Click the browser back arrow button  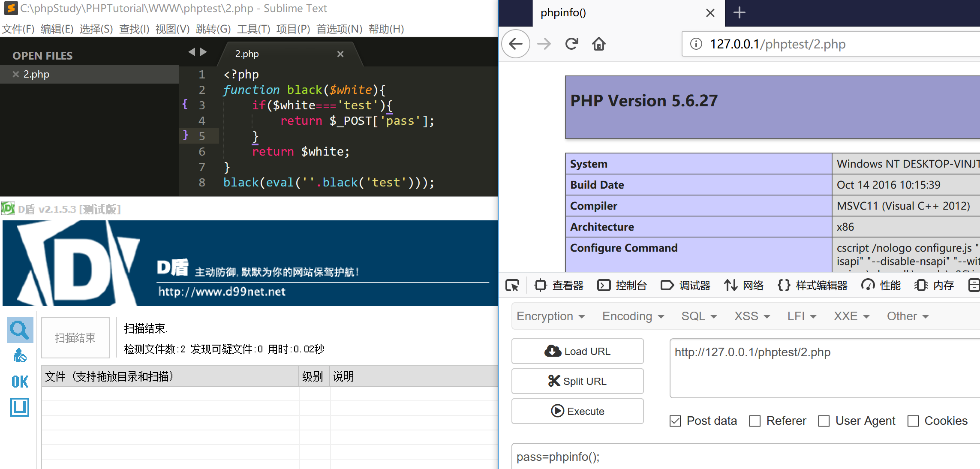coord(516,44)
